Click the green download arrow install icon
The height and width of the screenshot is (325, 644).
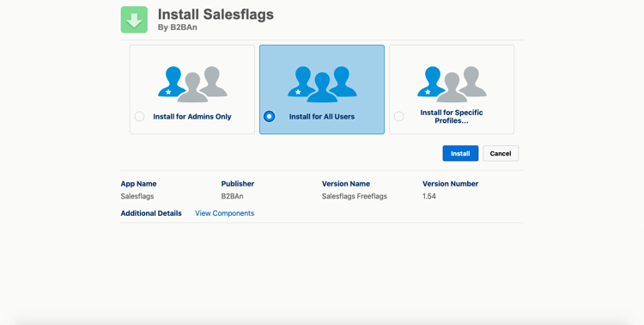134,20
